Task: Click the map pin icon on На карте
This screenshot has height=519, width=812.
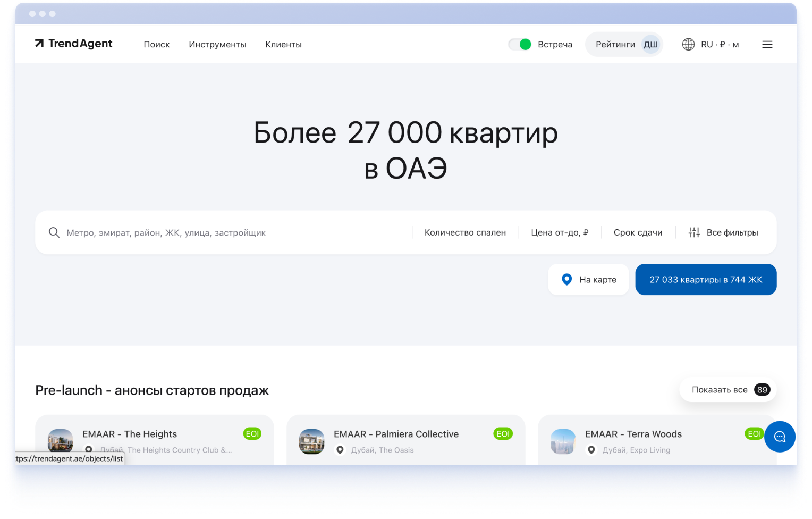Action: pos(567,280)
